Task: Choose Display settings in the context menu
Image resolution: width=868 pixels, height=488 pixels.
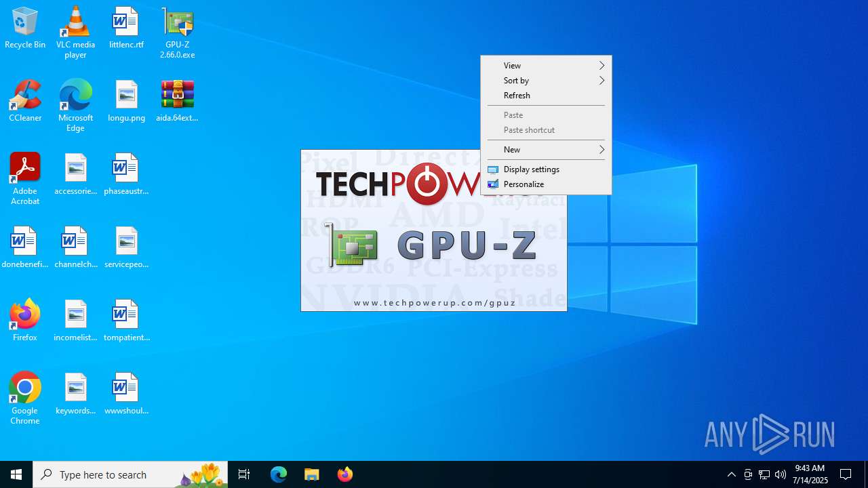Action: point(546,169)
